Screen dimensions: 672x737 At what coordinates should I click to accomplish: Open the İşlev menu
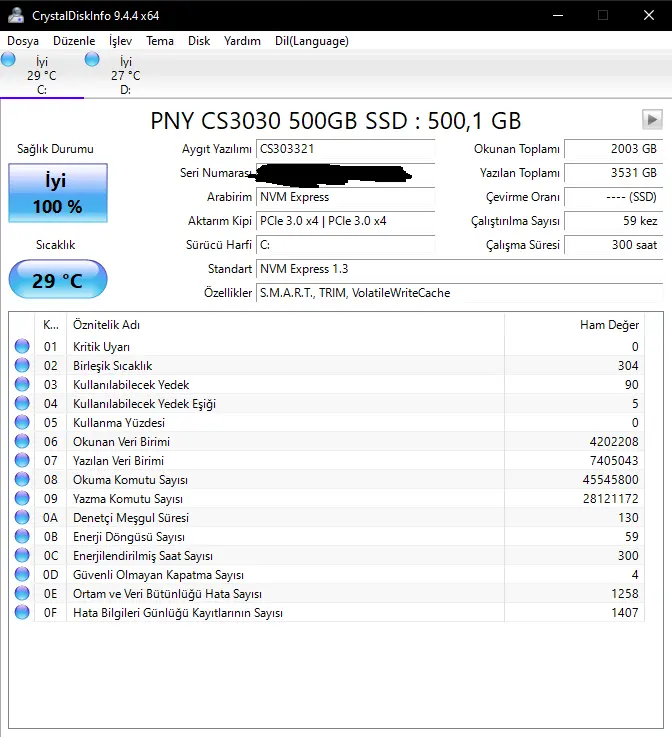click(x=120, y=41)
